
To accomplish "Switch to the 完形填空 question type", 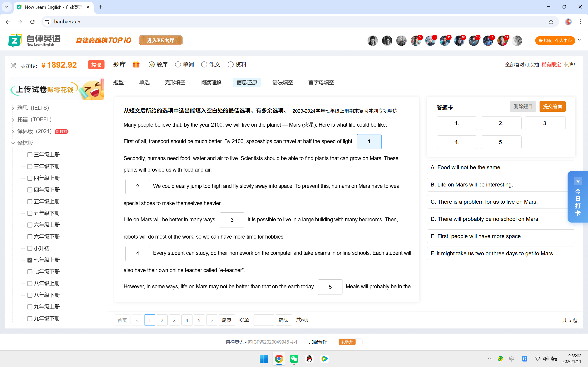I will (175, 83).
